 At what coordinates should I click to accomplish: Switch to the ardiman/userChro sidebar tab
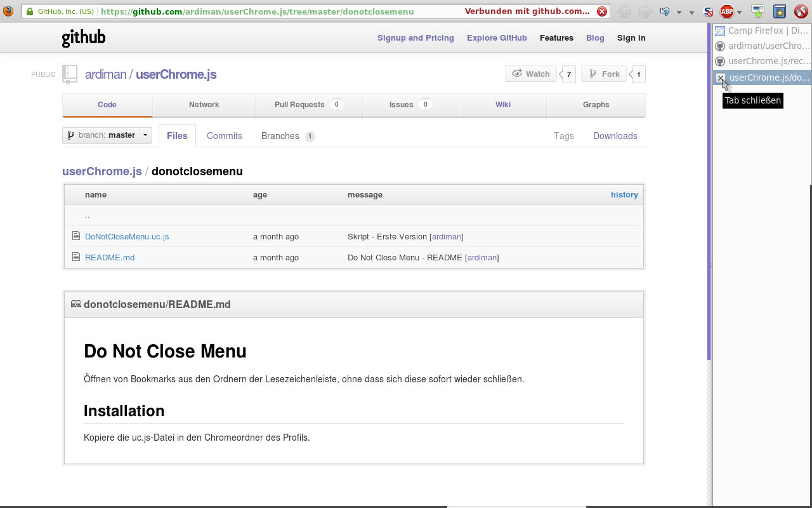tap(762, 46)
